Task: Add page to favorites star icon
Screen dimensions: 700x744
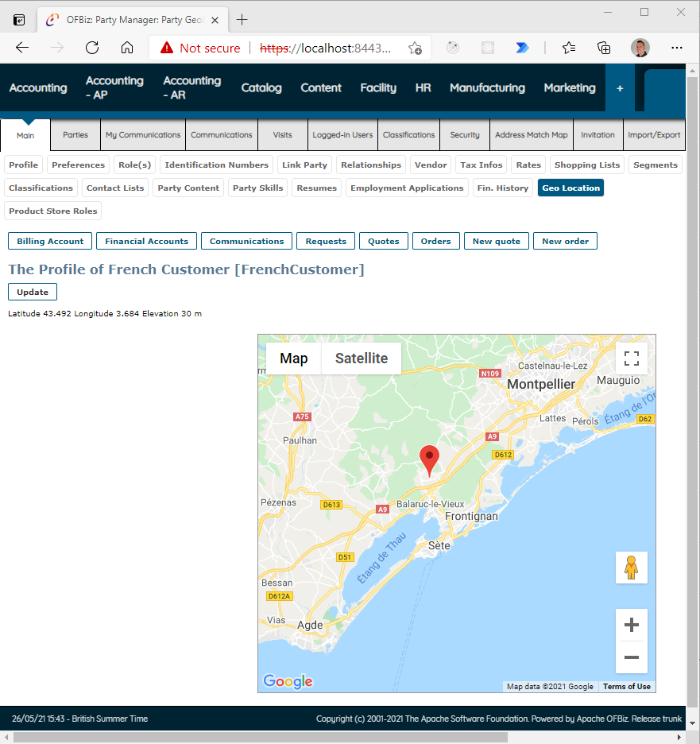Action: [x=415, y=48]
